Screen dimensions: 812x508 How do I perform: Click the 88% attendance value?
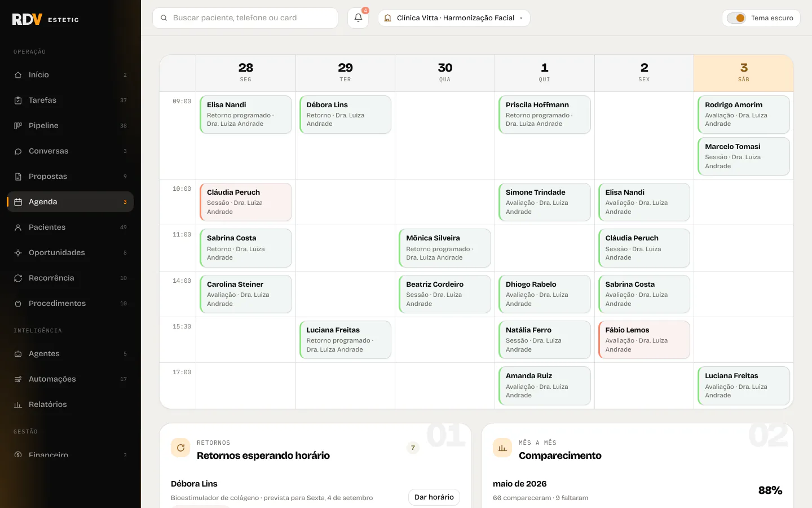770,491
